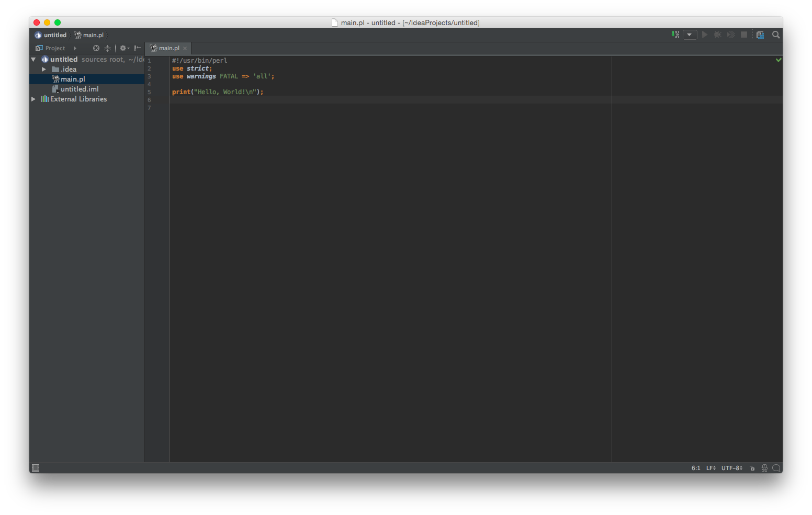Click the Run play button
Viewport: 812px width, 515px height.
(705, 35)
